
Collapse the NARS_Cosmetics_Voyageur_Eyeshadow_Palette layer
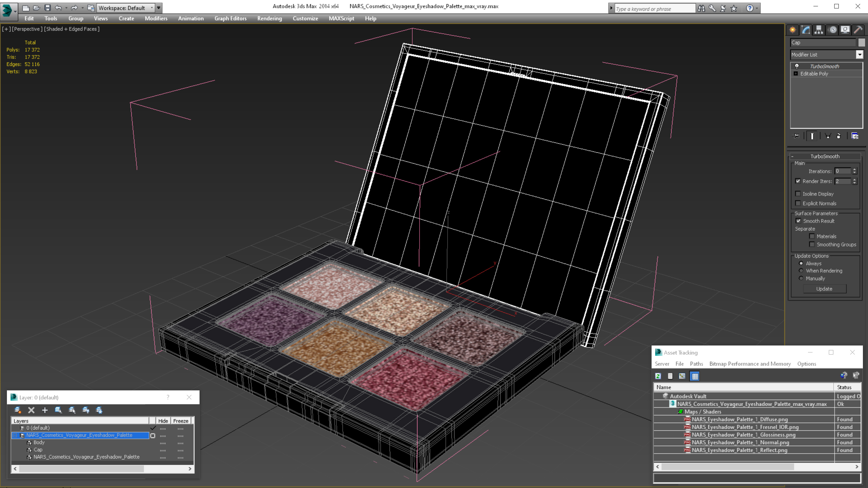[x=15, y=436]
